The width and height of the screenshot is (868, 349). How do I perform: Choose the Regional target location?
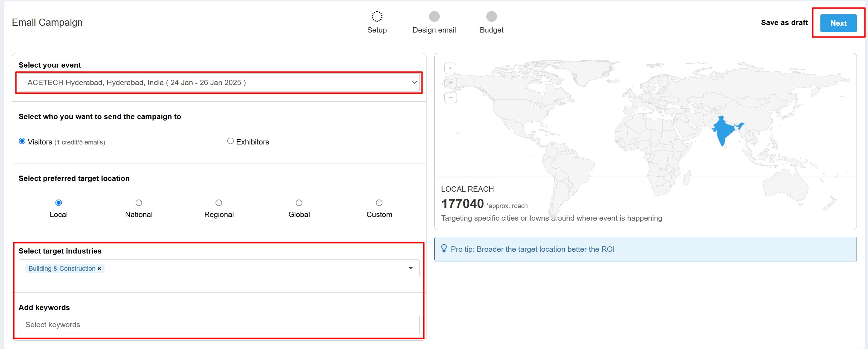[219, 203]
